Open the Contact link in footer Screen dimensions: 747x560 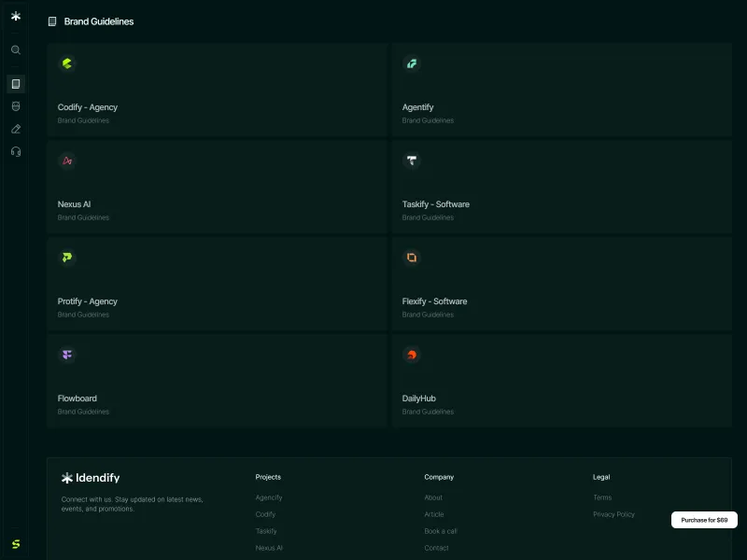click(x=436, y=548)
